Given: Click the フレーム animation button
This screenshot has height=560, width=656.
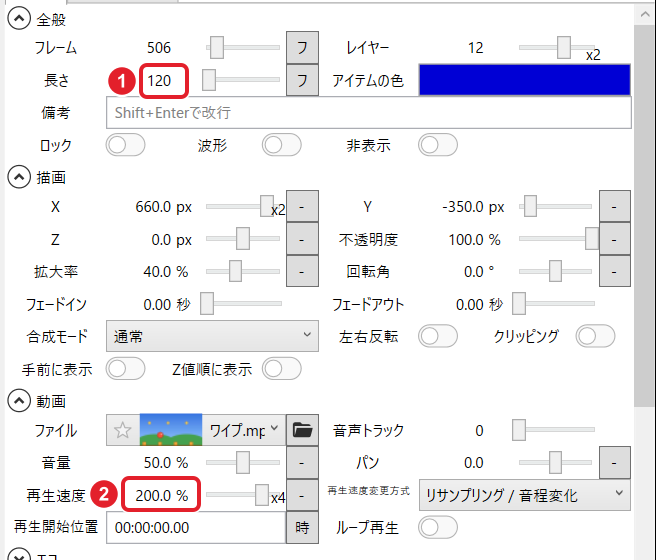Looking at the screenshot, I should [302, 47].
